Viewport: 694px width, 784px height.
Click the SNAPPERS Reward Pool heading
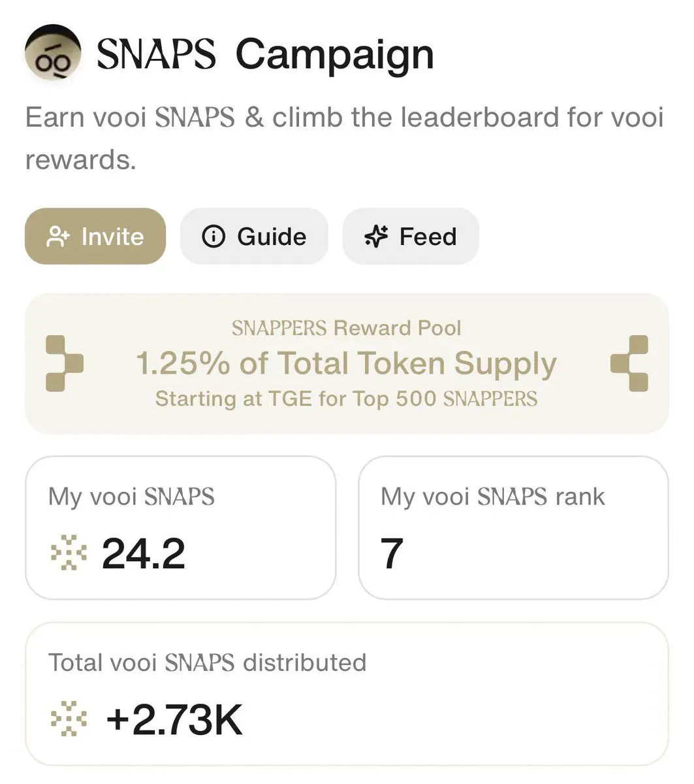(346, 328)
